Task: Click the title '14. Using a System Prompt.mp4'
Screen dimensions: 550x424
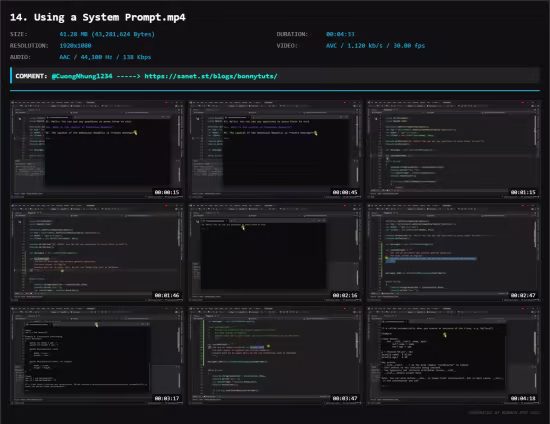Action: (98, 17)
